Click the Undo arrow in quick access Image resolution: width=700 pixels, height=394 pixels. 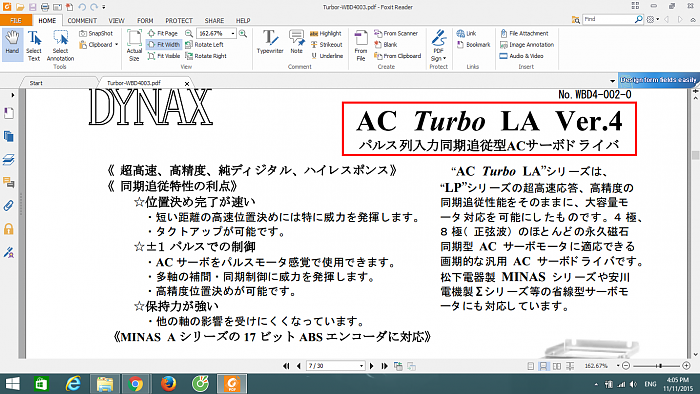pyautogui.click(x=82, y=7)
